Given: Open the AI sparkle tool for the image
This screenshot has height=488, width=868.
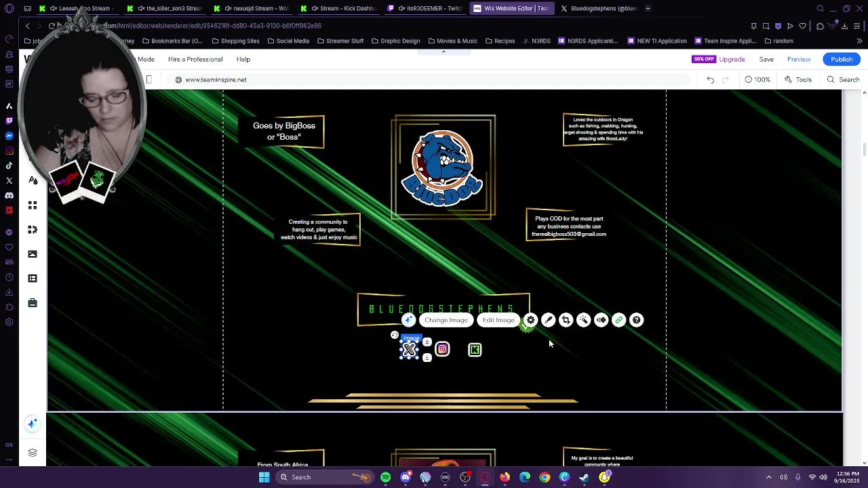Looking at the screenshot, I should point(408,320).
